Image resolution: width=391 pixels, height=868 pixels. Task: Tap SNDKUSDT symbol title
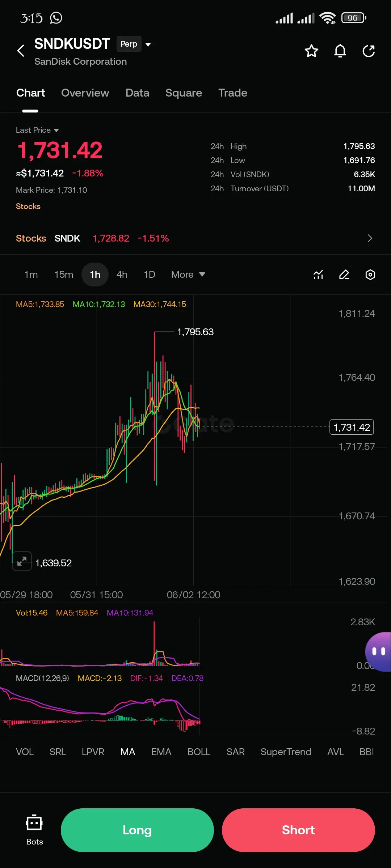tap(72, 44)
